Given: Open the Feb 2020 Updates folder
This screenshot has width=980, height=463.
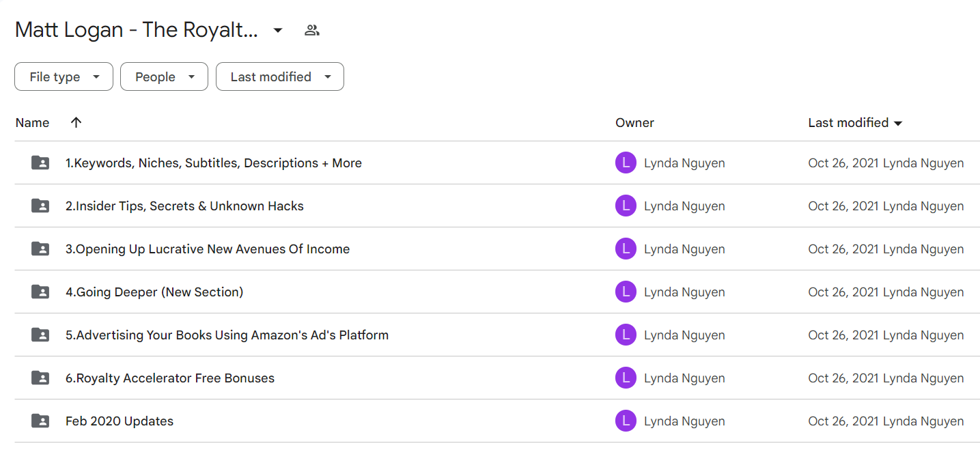Looking at the screenshot, I should (120, 421).
